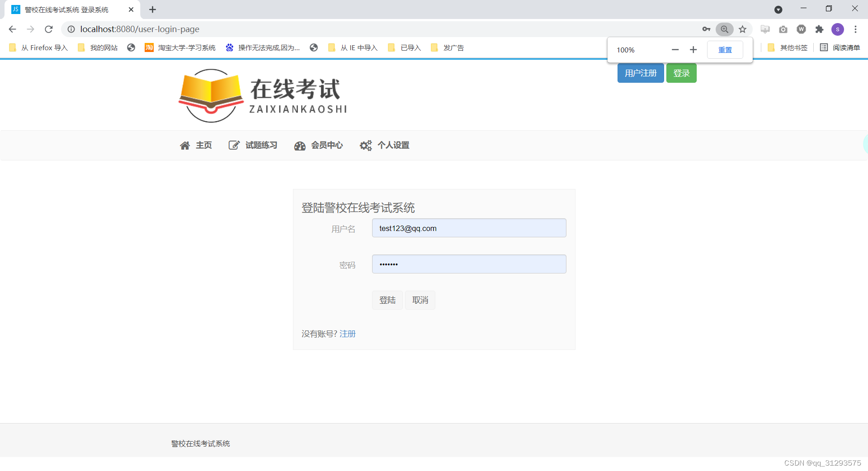This screenshot has height=471, width=868.
Task: Click the 注册 link
Action: pyautogui.click(x=348, y=334)
